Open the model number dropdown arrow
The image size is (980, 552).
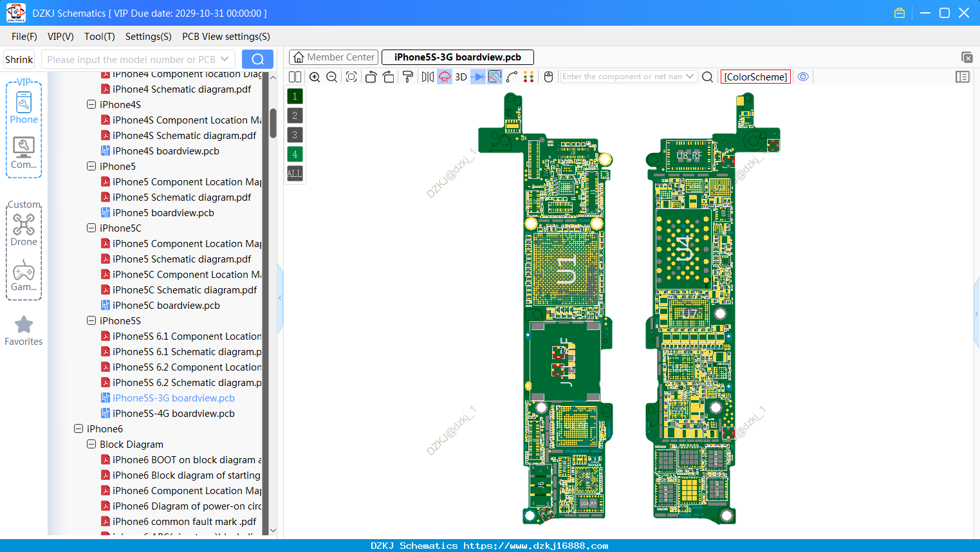(x=225, y=59)
